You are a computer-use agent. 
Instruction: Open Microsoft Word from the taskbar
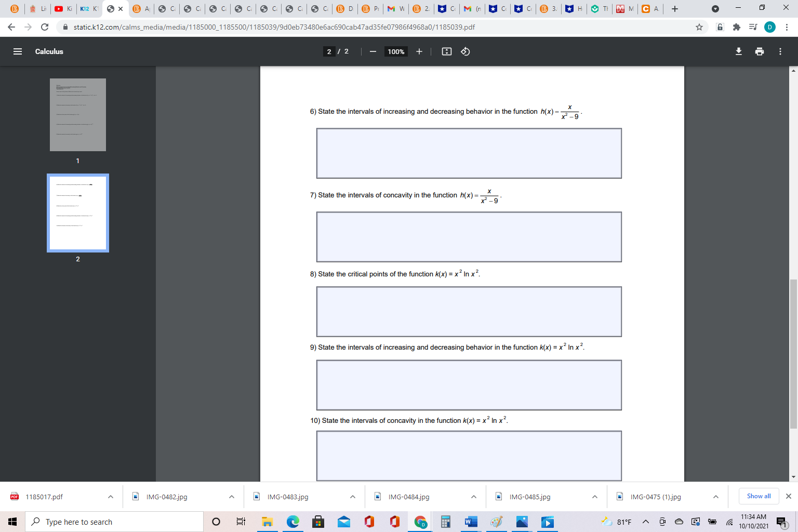pyautogui.click(x=471, y=522)
